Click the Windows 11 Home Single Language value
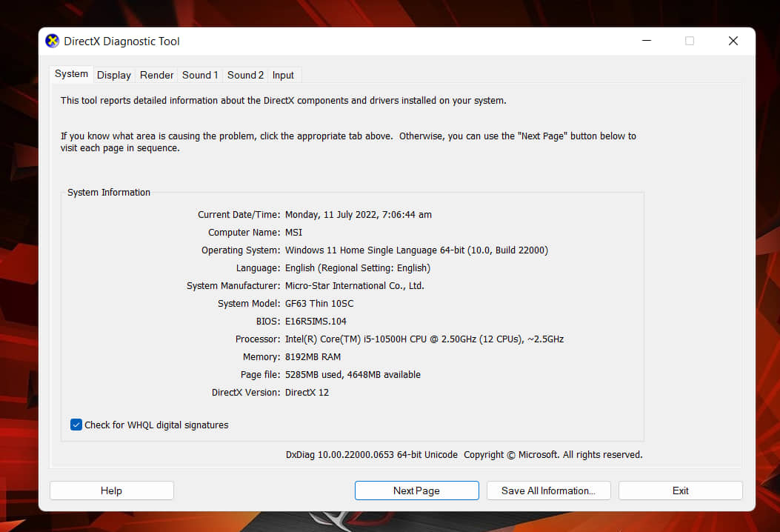The width and height of the screenshot is (780, 532). (x=416, y=250)
